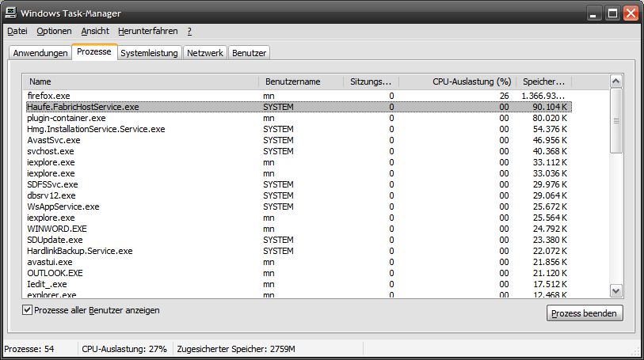Sort by the Sitzungs... column header

(x=372, y=81)
